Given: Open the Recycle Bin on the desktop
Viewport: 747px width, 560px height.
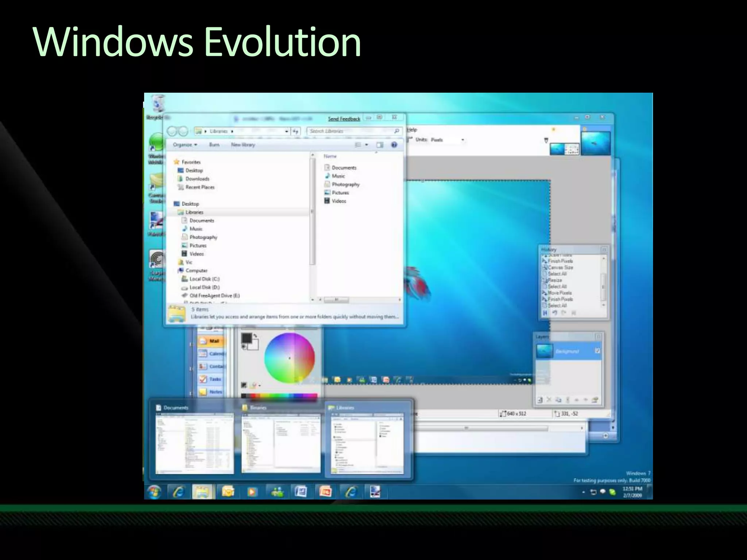Looking at the screenshot, I should pyautogui.click(x=158, y=107).
